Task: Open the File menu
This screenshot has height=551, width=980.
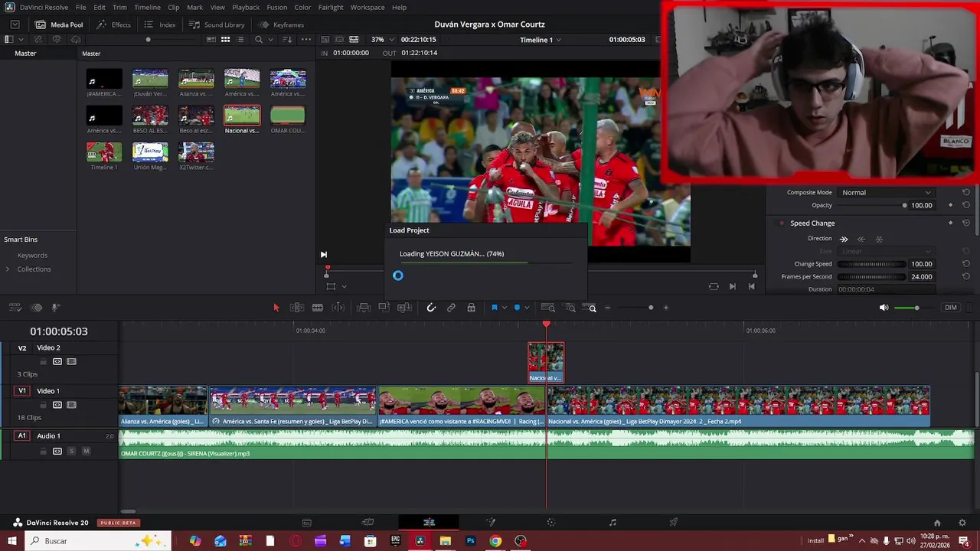Action: tap(80, 7)
